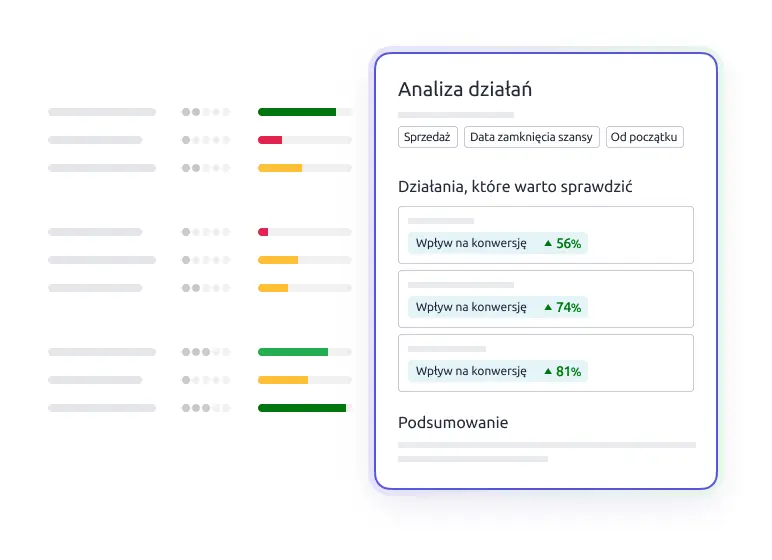The width and height of the screenshot is (772, 560).
Task: Click the triangle icon beside 81%
Action: [x=547, y=371]
